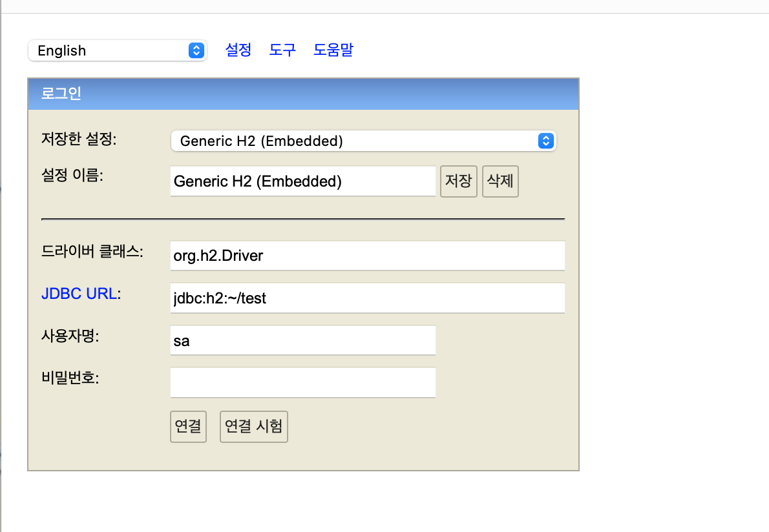Click the 저장 button
The height and width of the screenshot is (532, 769).
(459, 181)
